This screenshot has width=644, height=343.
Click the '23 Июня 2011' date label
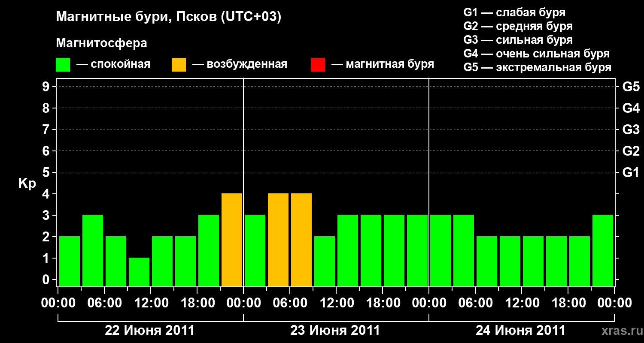pos(335,331)
